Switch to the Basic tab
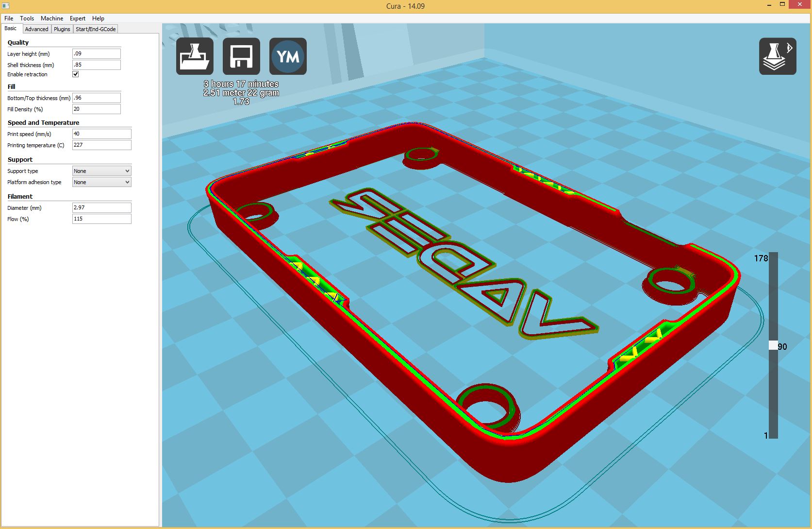This screenshot has width=812, height=529. [11, 29]
